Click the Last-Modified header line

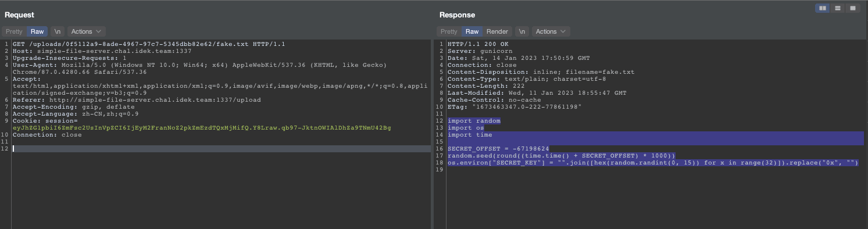tap(537, 93)
